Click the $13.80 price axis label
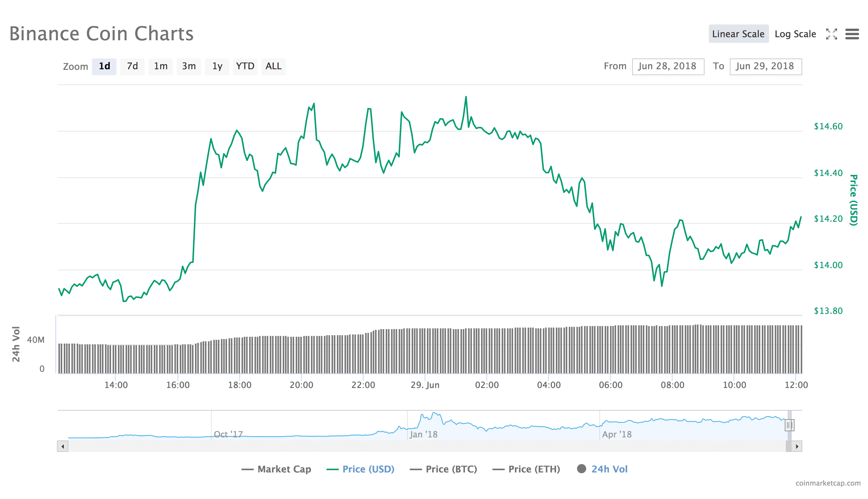The height and width of the screenshot is (499, 868). tap(828, 311)
